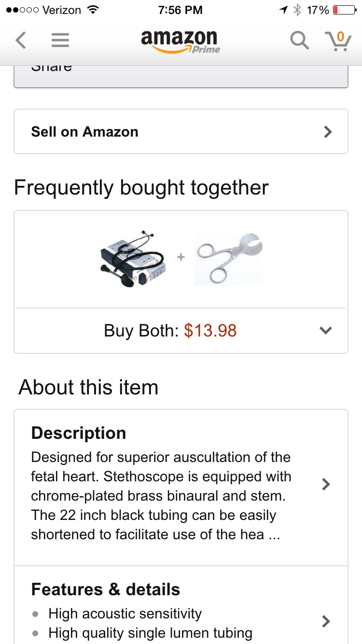
Task: Select the umbilical scissors thumbnail
Action: tap(229, 258)
